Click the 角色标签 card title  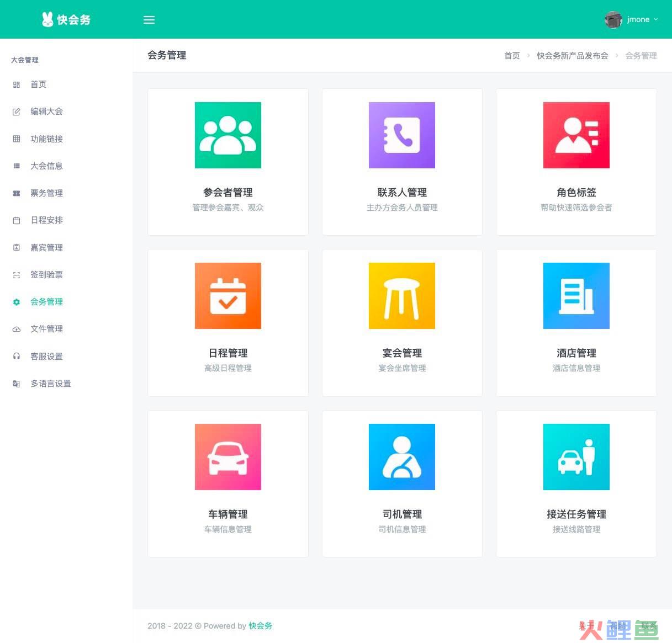pos(576,193)
